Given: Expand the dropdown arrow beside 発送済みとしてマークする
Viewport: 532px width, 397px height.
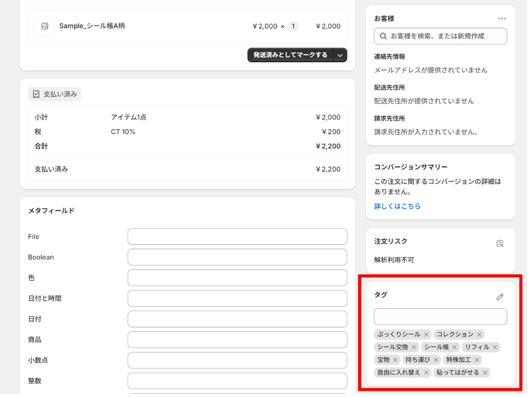Looking at the screenshot, I should click(x=340, y=55).
